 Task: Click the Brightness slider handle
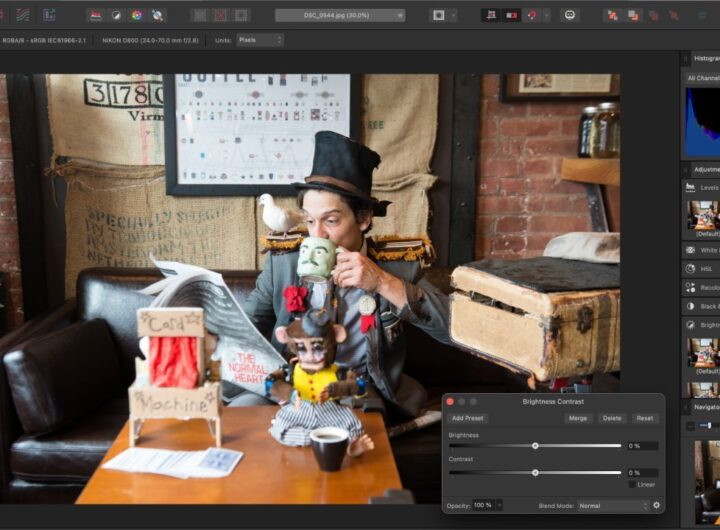point(535,445)
